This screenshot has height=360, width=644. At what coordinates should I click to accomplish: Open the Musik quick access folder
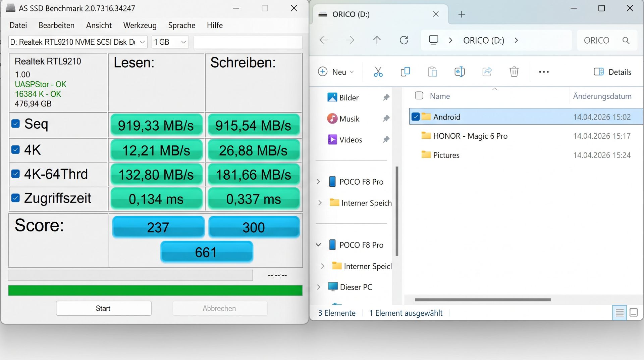pos(343,119)
